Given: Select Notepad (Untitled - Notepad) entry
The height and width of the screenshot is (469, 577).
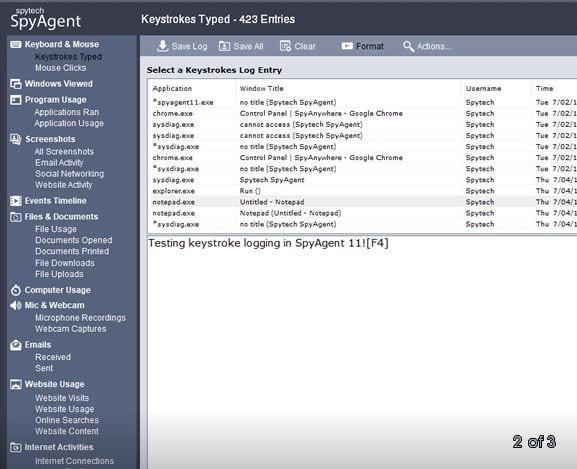Looking at the screenshot, I should click(362, 213).
